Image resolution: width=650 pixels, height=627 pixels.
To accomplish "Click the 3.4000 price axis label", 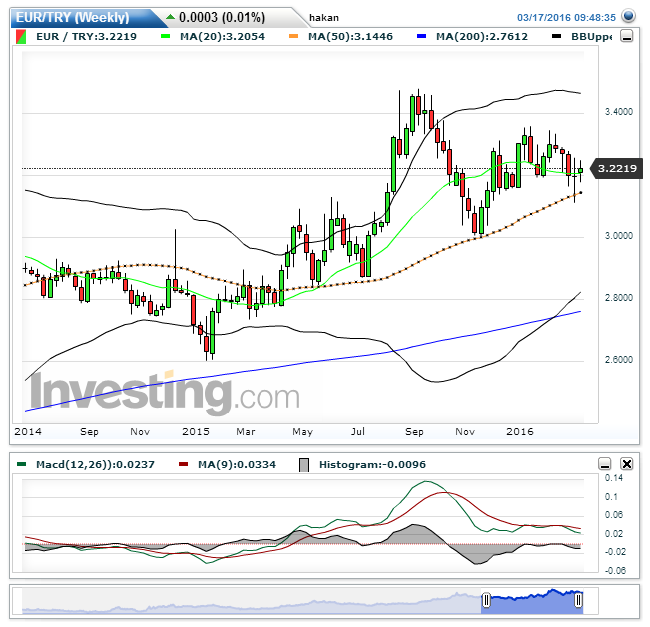I will [618, 111].
